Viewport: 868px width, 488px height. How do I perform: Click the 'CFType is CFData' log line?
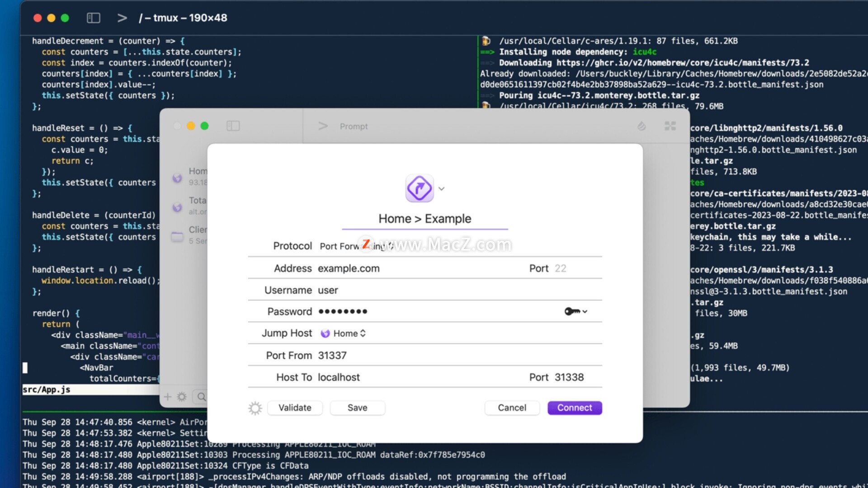pos(165,466)
